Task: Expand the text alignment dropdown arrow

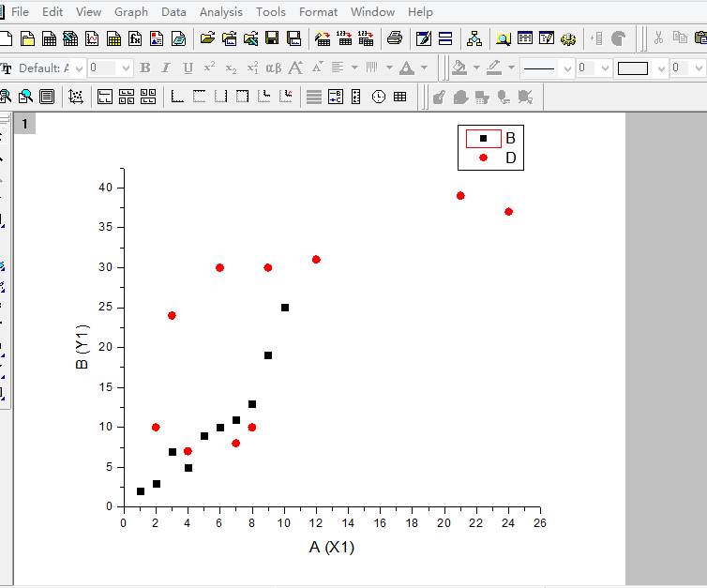Action: point(354,68)
